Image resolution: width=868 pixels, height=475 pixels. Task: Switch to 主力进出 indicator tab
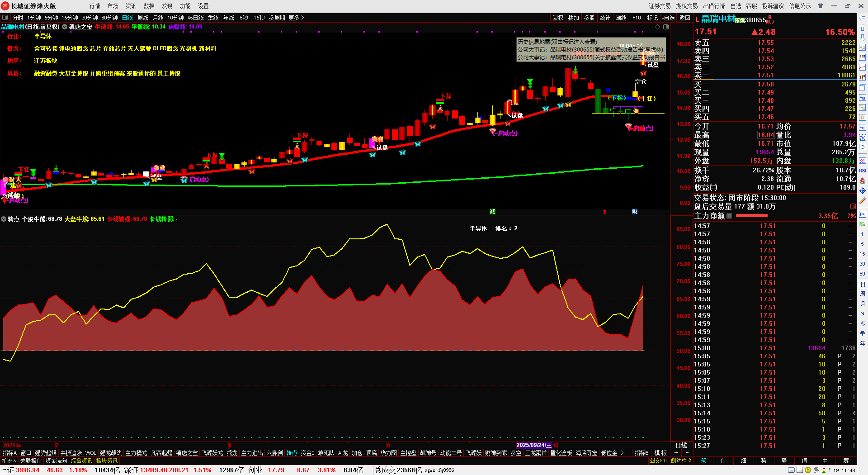(252, 453)
